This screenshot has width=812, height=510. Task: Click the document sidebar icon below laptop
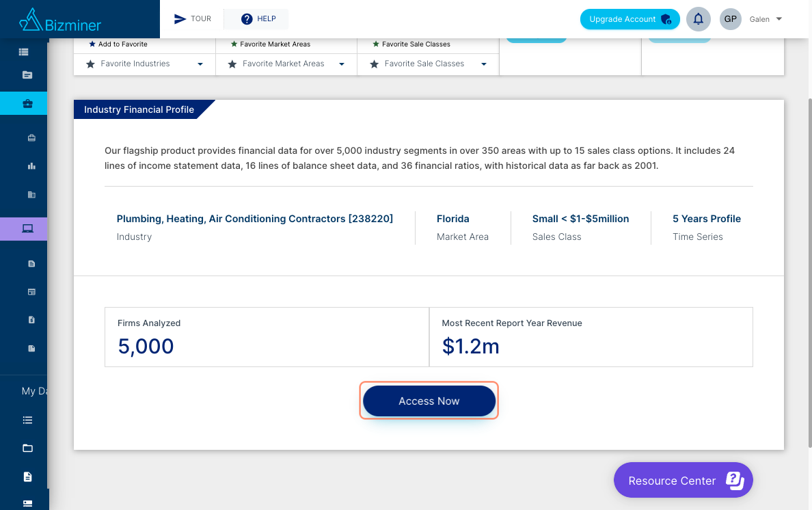point(31,263)
